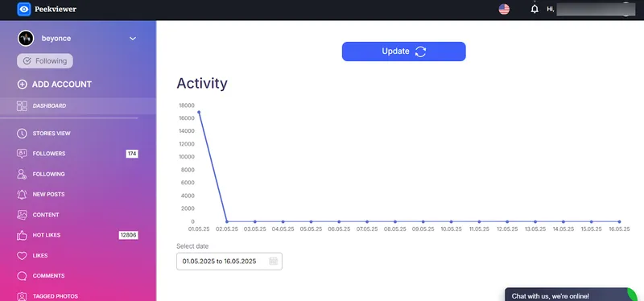Viewport: 644px width, 301px height.
Task: Click the 16.05.25 data point on chart
Action: (x=619, y=222)
